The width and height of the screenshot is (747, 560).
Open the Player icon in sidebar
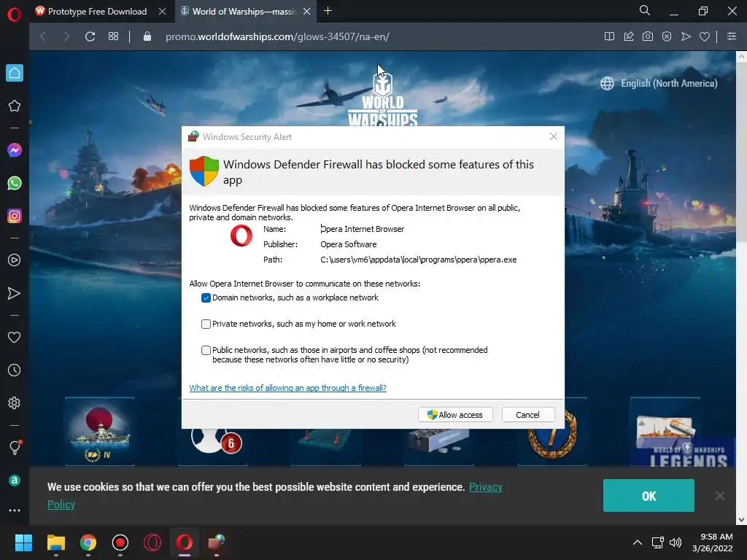point(15,260)
